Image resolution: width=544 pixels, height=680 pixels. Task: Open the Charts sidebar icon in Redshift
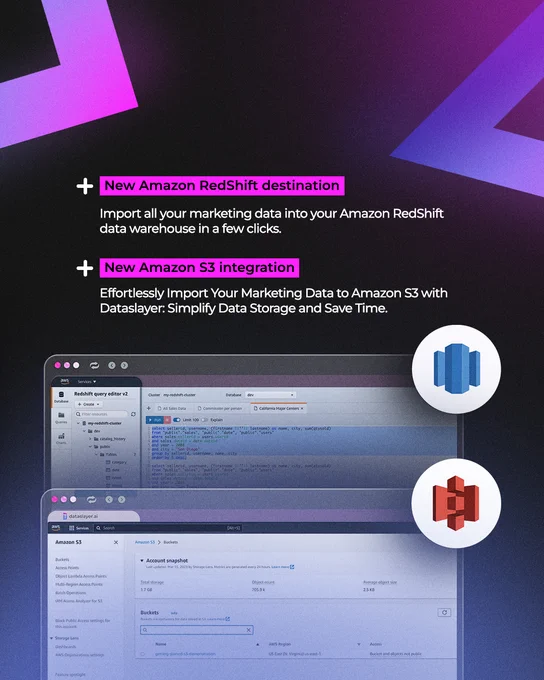click(61, 438)
